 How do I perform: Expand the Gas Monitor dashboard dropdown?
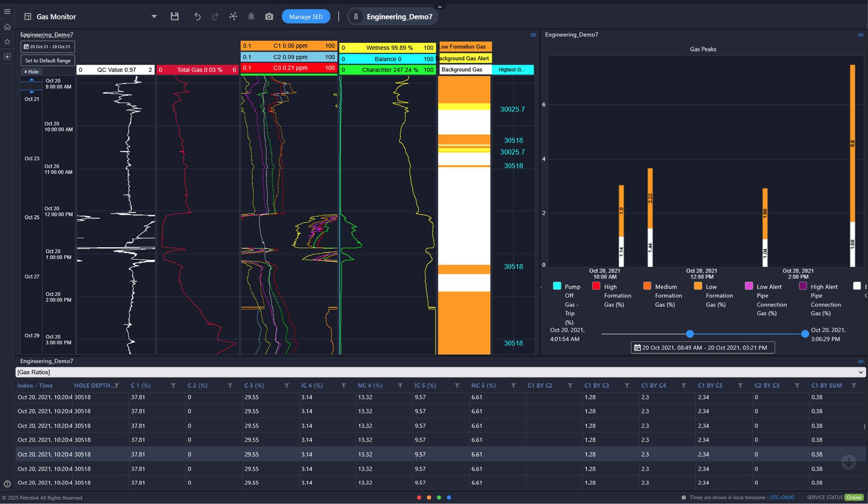[x=154, y=17]
